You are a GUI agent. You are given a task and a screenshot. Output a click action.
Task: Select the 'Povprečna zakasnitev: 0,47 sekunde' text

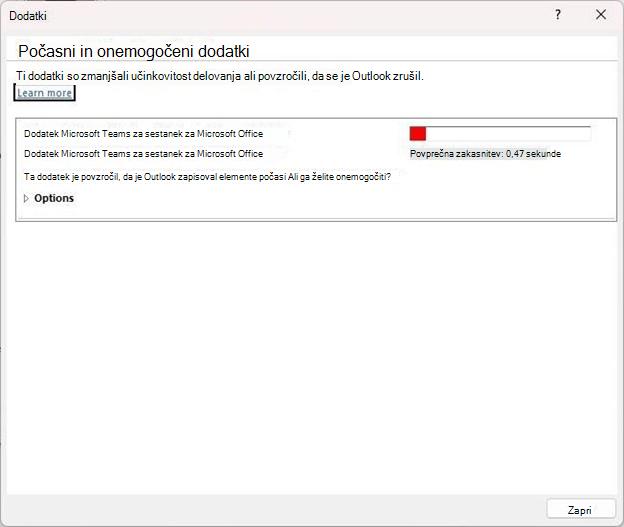[485, 154]
